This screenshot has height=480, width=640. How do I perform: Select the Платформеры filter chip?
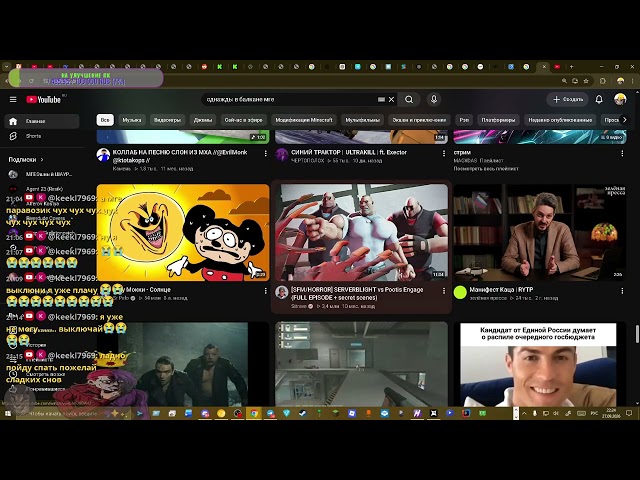(498, 120)
